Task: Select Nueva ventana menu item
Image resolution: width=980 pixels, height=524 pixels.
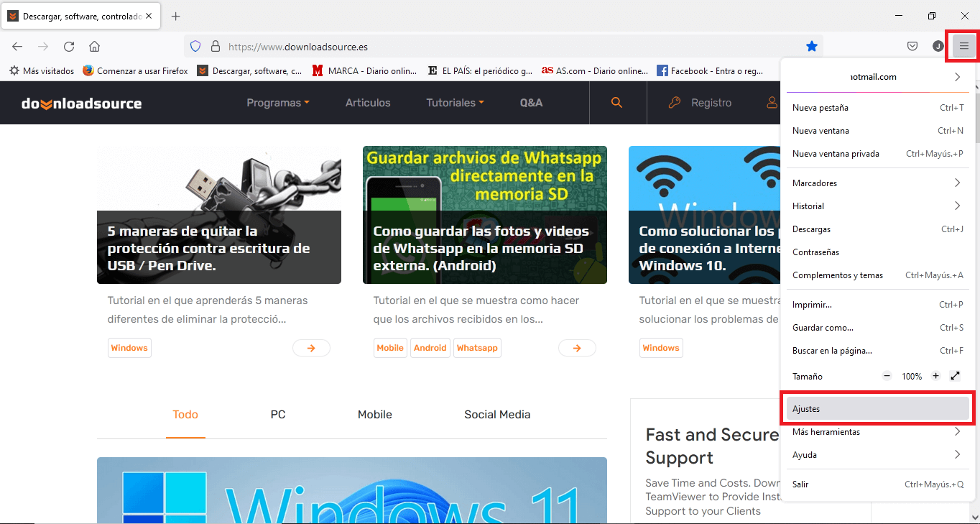Action: coord(878,131)
